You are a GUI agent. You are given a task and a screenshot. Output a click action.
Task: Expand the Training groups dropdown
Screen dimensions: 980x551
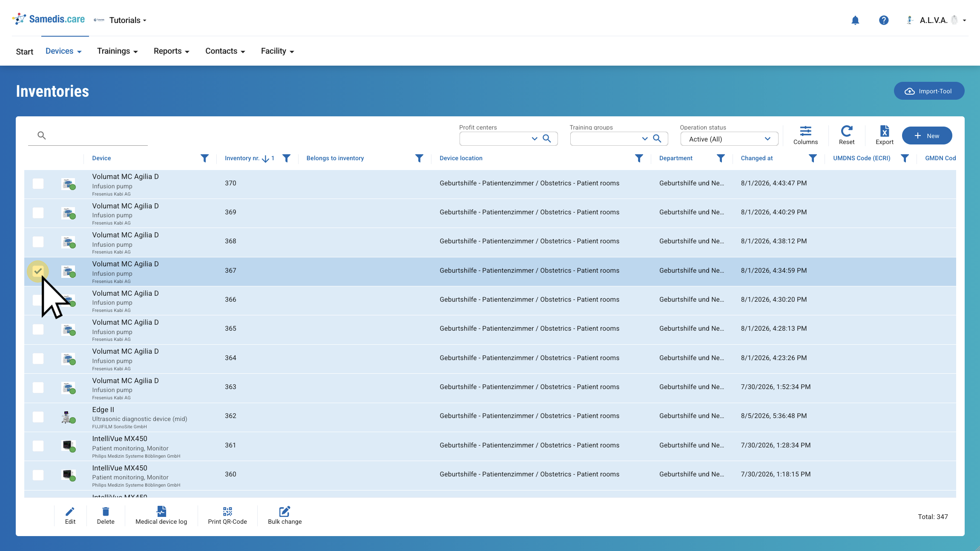coord(645,138)
